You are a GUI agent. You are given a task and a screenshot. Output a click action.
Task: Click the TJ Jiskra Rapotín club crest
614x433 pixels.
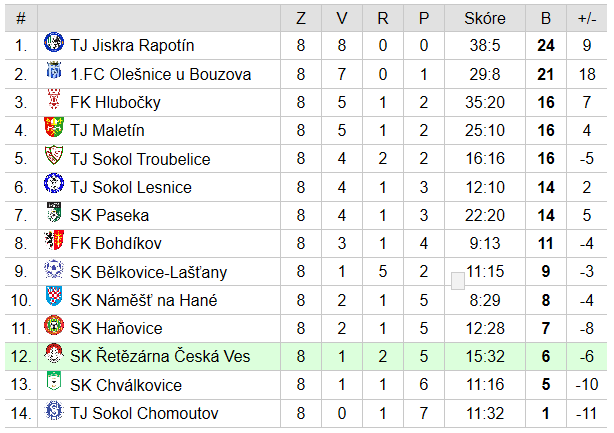point(54,42)
